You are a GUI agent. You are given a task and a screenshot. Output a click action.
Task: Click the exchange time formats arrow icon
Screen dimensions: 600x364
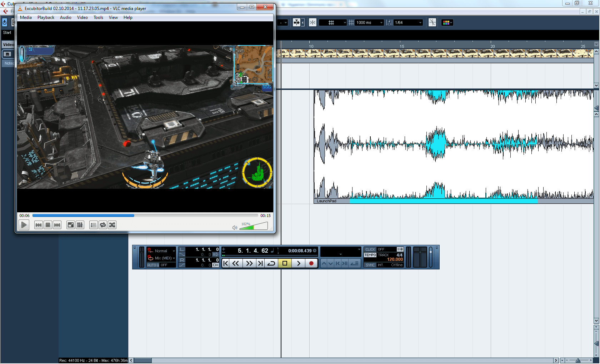[x=278, y=251]
